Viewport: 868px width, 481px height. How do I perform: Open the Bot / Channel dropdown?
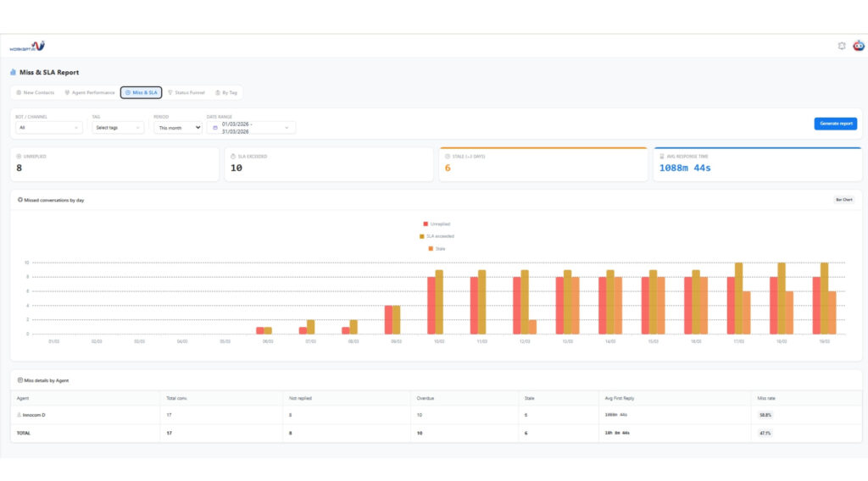[49, 128]
